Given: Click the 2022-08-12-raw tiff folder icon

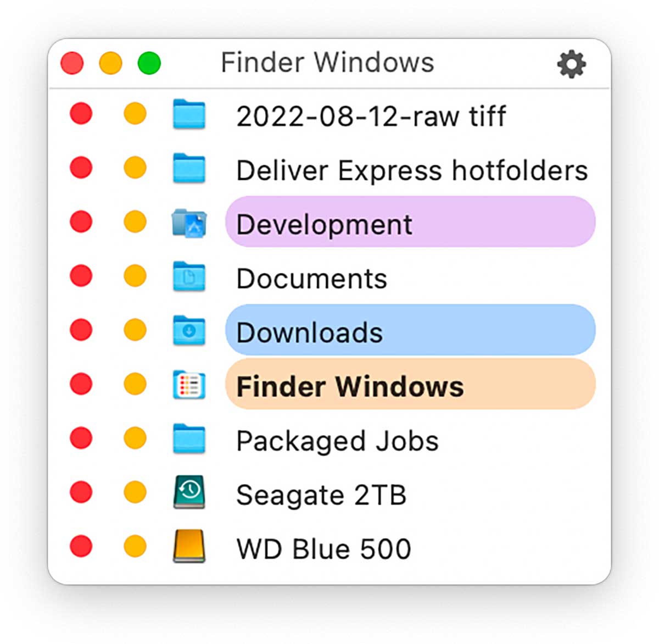Looking at the screenshot, I should [189, 114].
